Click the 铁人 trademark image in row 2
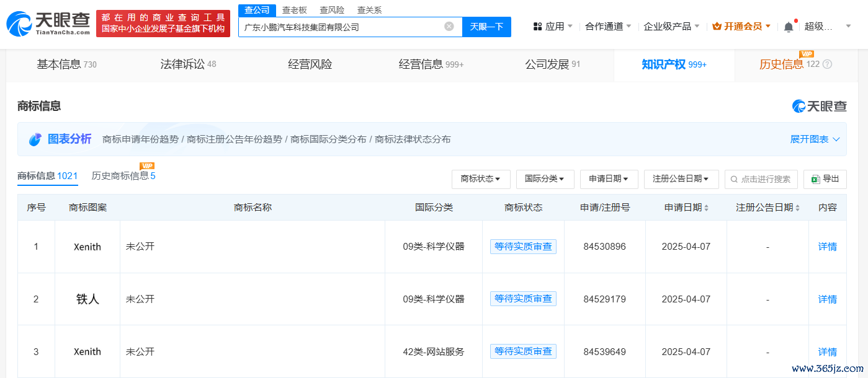Image resolution: width=868 pixels, height=378 pixels. [x=87, y=299]
